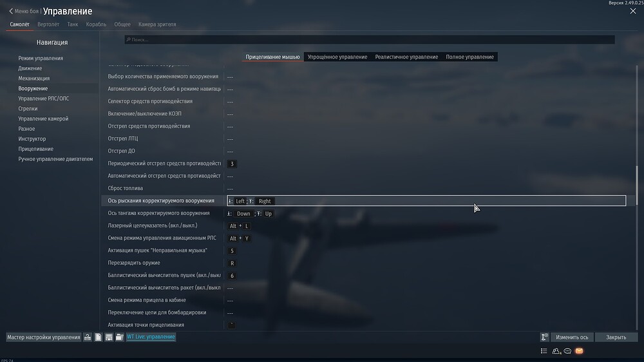Click the floppy disk save-controls icon
This screenshot has width=644, height=362.
pyautogui.click(x=109, y=337)
